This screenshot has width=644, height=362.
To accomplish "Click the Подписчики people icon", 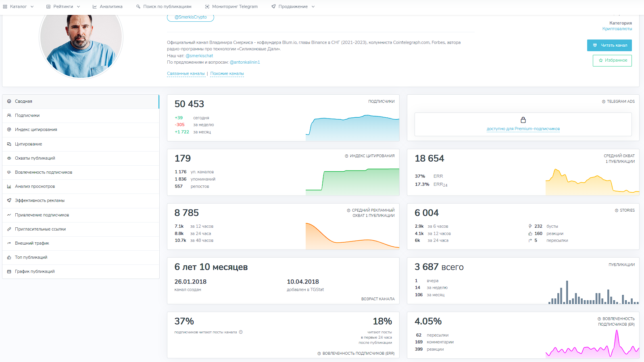I will [x=9, y=115].
